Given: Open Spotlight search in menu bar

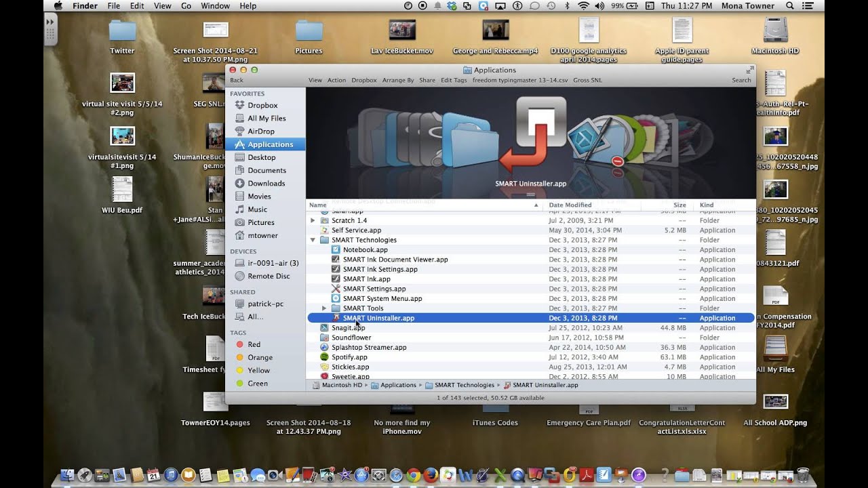Looking at the screenshot, I should pyautogui.click(x=790, y=5).
